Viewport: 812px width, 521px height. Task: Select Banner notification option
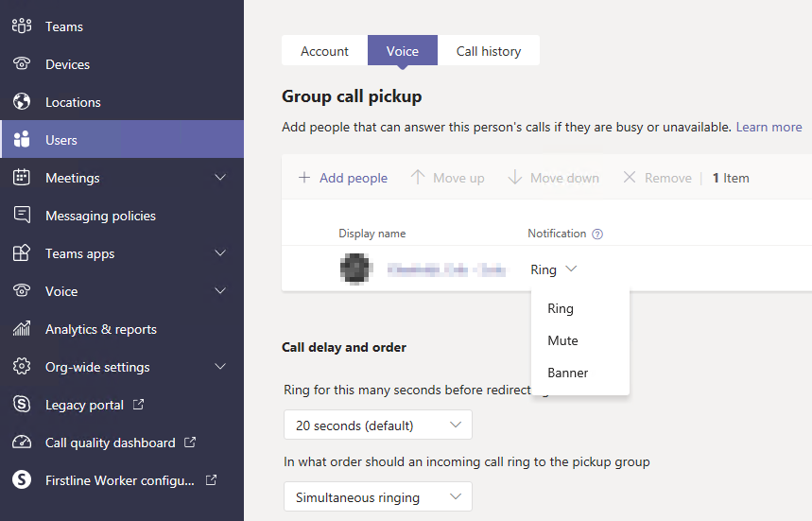tap(568, 373)
